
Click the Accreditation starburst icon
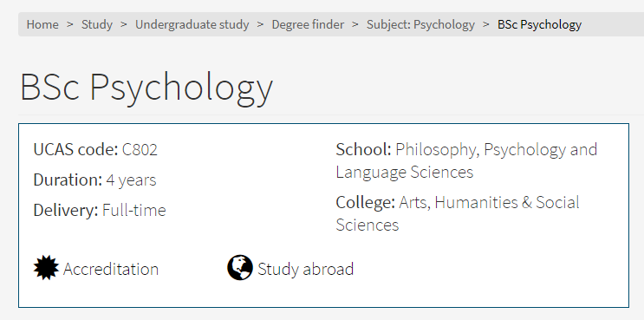[x=46, y=268]
